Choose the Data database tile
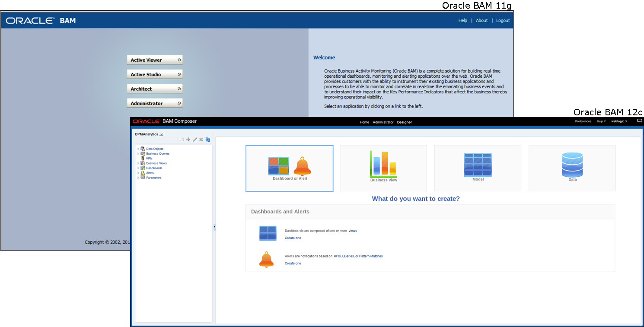This screenshot has width=644, height=327. (x=572, y=168)
